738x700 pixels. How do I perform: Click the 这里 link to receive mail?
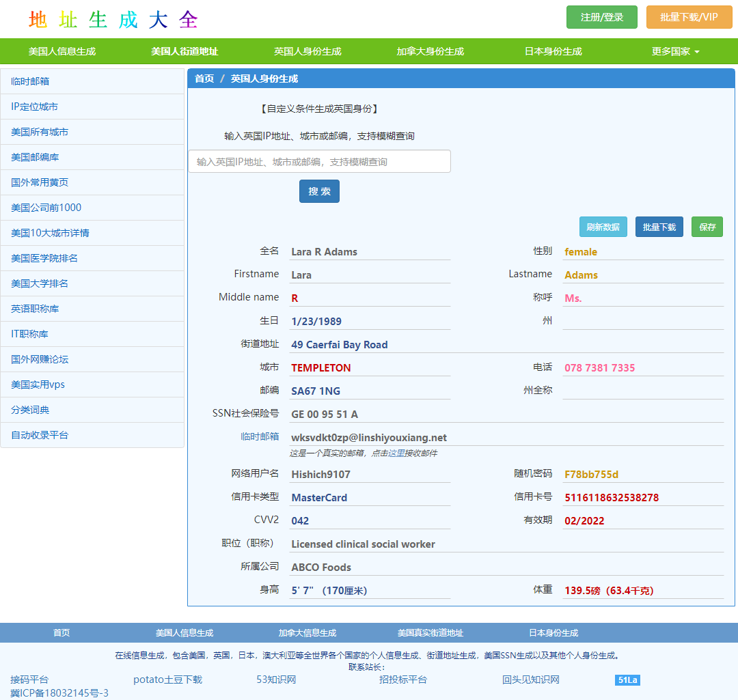click(x=396, y=453)
